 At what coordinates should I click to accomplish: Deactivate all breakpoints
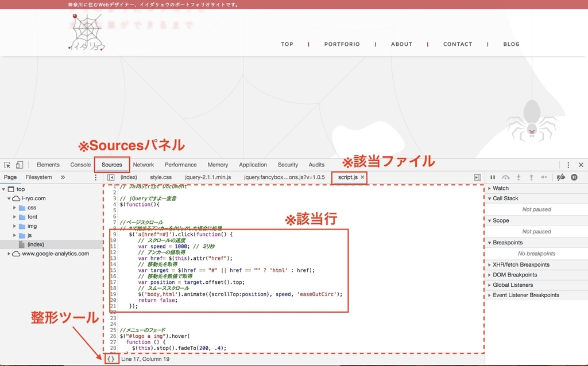tap(561, 177)
